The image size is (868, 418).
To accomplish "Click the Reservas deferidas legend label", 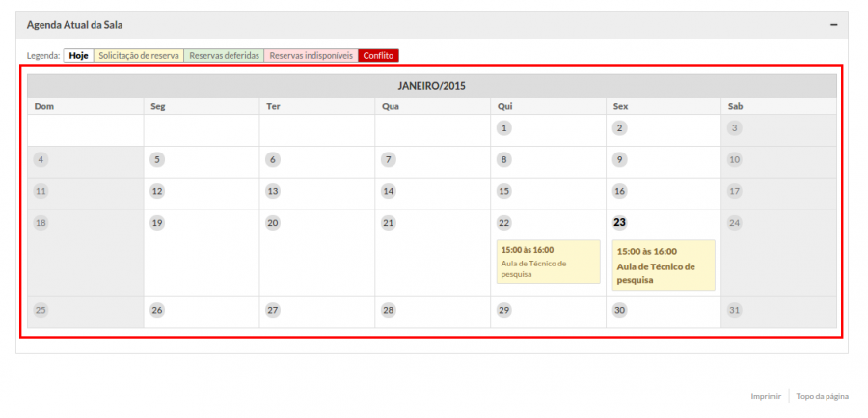I will (224, 56).
